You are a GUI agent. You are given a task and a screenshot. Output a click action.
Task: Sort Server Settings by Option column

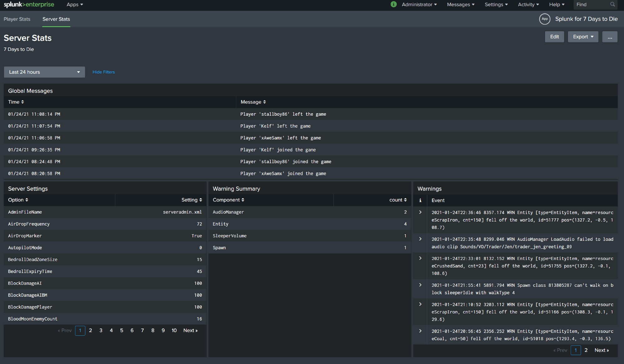pyautogui.click(x=18, y=200)
